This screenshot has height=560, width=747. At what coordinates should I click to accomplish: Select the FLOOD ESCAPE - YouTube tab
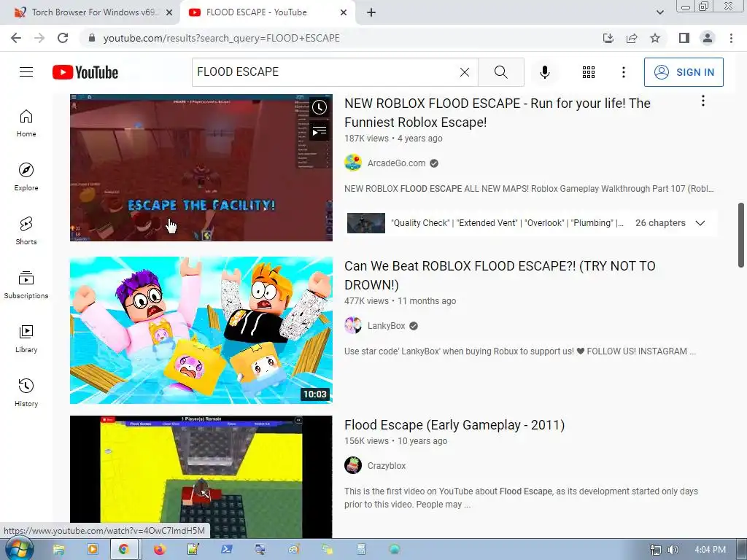(267, 12)
